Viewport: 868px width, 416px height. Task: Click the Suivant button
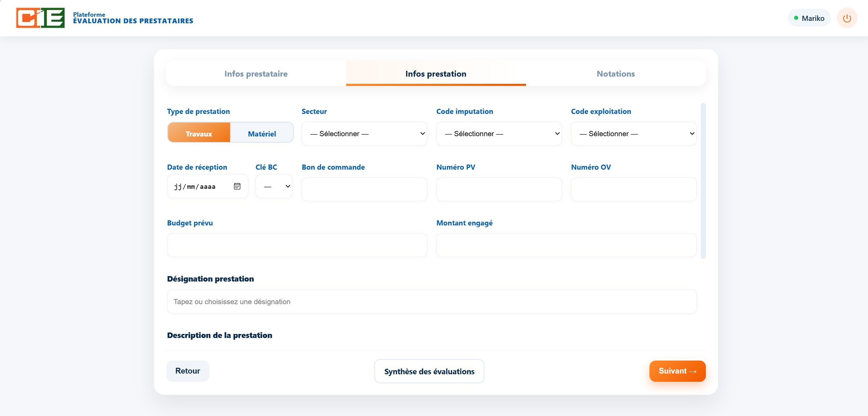(x=677, y=371)
